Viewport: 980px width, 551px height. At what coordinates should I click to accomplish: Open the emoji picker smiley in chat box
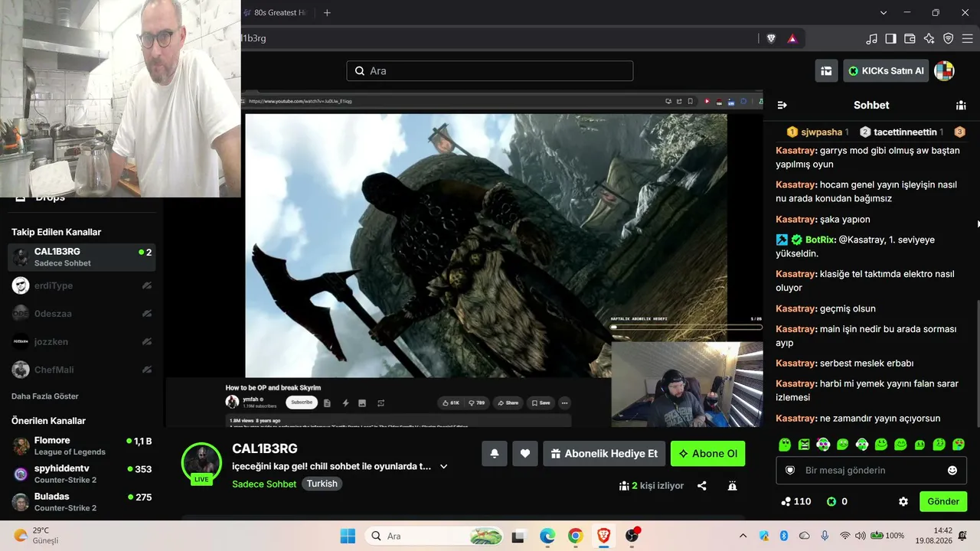[952, 470]
